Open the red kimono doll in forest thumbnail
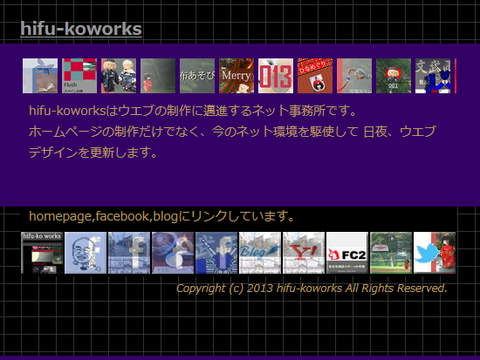This screenshot has height=360, width=480. click(x=158, y=76)
